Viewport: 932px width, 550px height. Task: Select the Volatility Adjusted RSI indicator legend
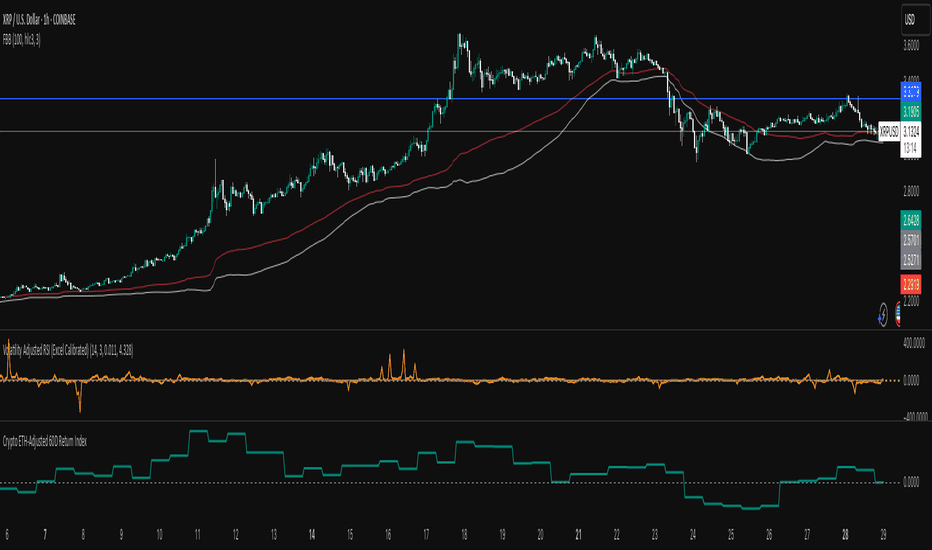click(x=68, y=350)
